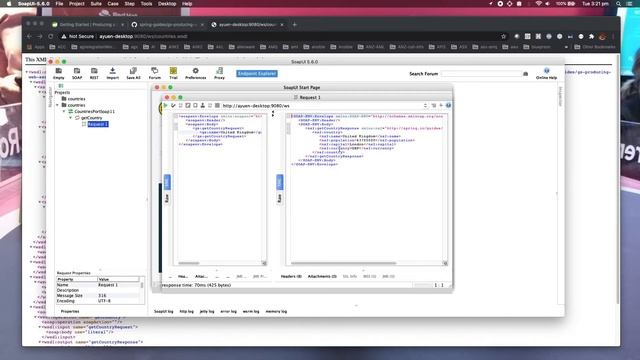Image resolution: width=640 pixels, height=360 pixels.
Task: Collapse getCountry operation node
Action: tap(71, 118)
